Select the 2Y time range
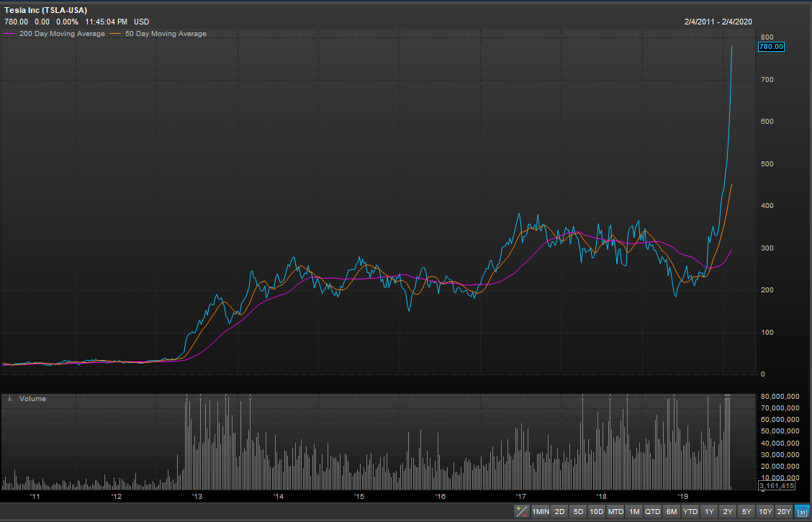 (x=728, y=512)
